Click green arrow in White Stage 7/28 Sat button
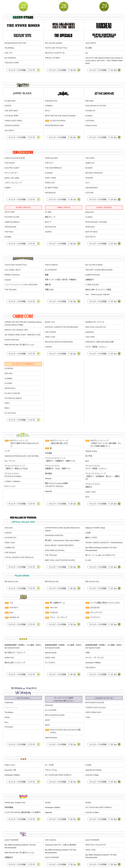128x868 pixels. (79, 137)
